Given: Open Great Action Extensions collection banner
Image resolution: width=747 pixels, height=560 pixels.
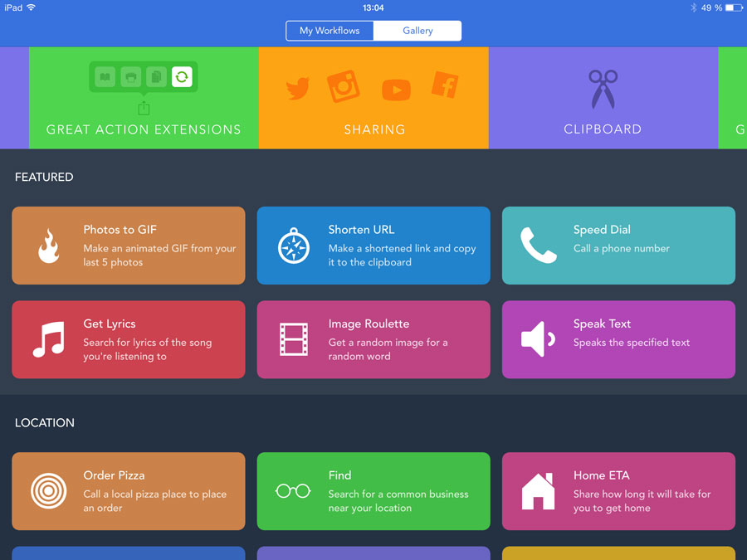Looking at the screenshot, I should click(144, 98).
